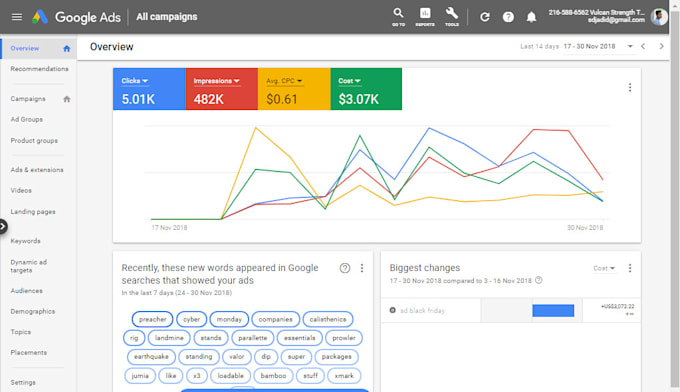Open Landing pages in the sidebar

33,212
